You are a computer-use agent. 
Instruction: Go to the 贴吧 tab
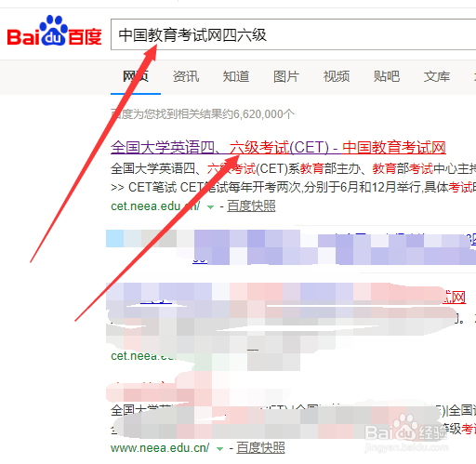387,76
